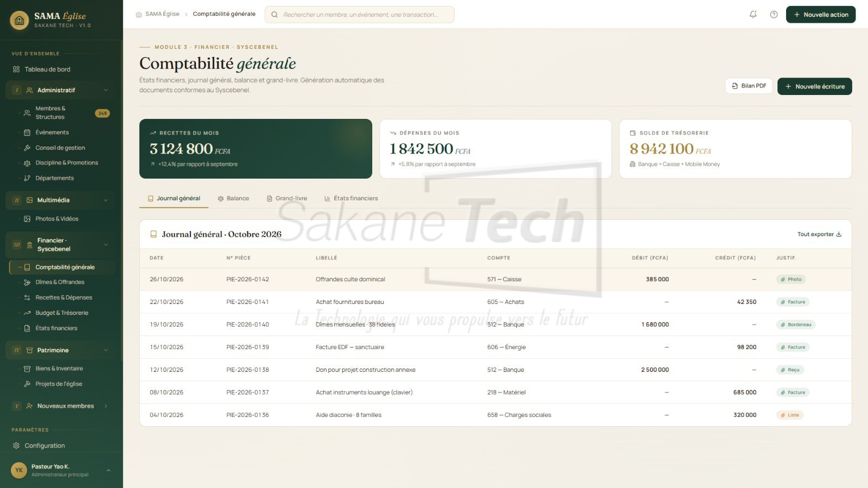Image resolution: width=868 pixels, height=488 pixels.
Task: Click the magnifier icon in search bar
Action: (275, 15)
